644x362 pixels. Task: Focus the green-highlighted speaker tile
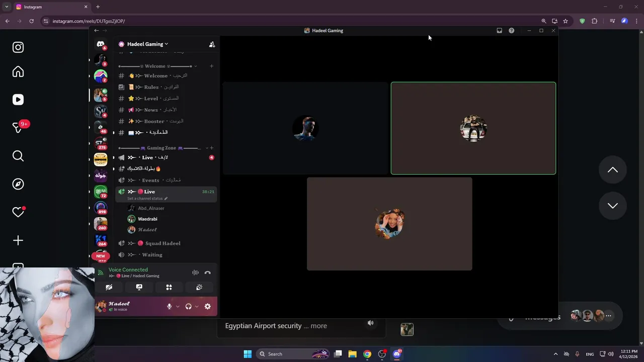pyautogui.click(x=473, y=128)
